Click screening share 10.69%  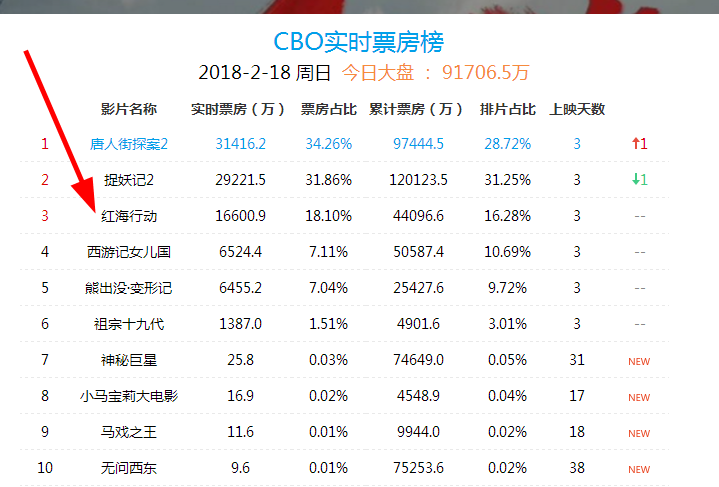point(508,252)
